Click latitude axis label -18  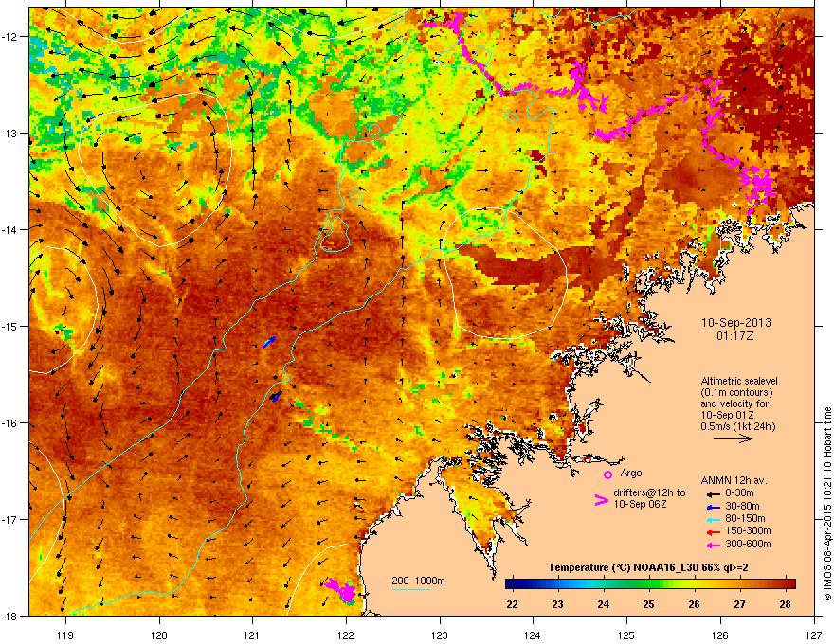[x=9, y=616]
